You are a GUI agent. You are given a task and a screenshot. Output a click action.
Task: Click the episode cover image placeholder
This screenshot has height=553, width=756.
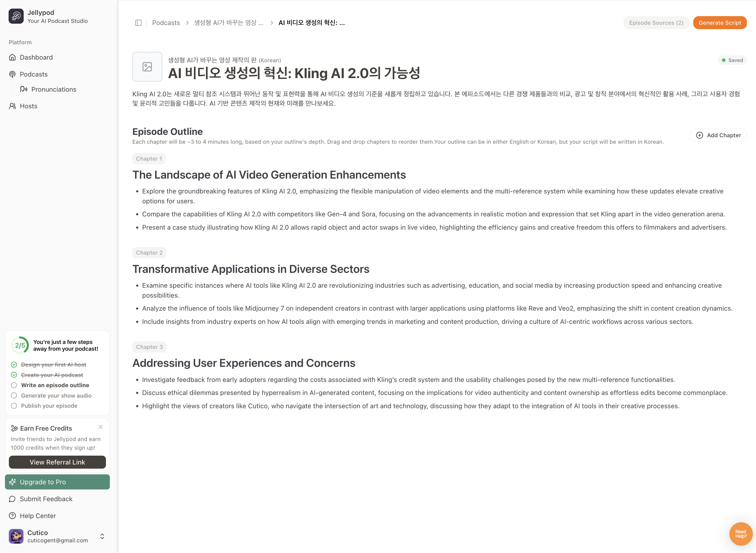(147, 67)
